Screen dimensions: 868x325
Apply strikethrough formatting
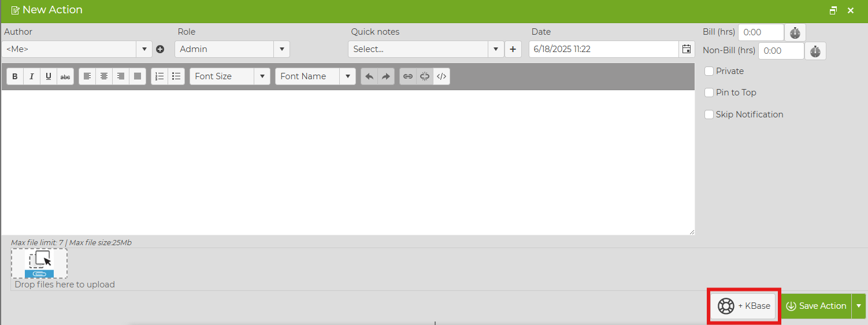coord(65,76)
